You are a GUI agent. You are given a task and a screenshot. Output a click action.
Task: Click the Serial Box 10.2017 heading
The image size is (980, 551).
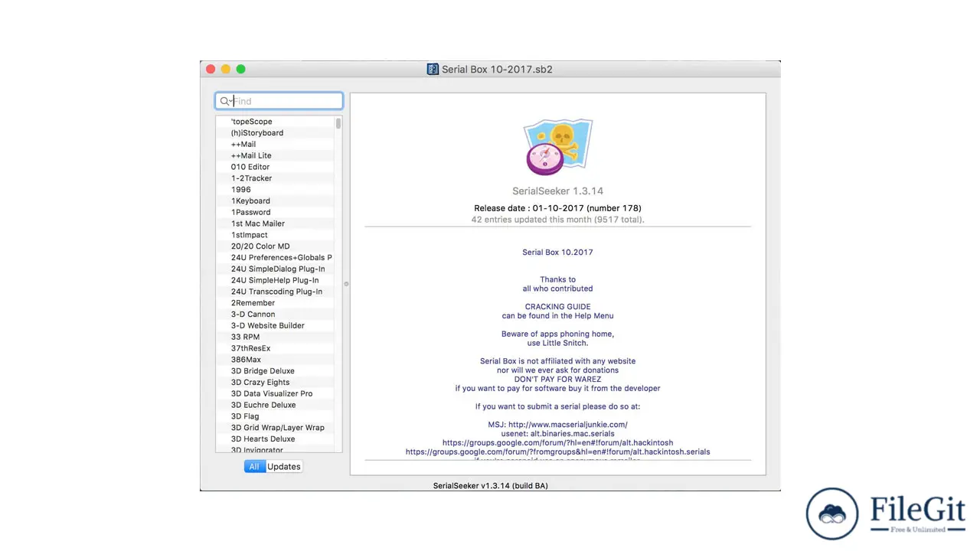(557, 253)
